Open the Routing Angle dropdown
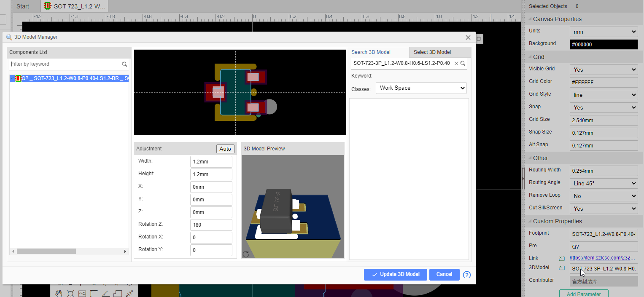The height and width of the screenshot is (297, 644). [x=604, y=183]
